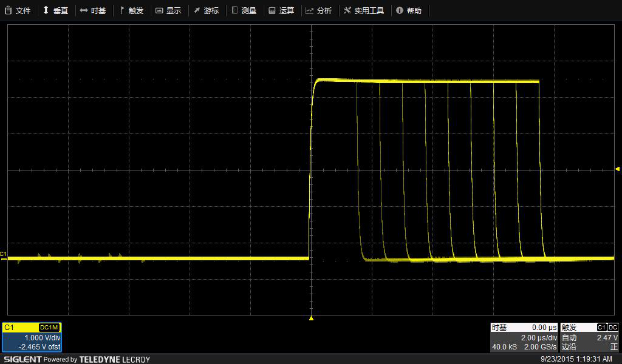This screenshot has height=364, width=622.
Task: Click the date and time display
Action: pyautogui.click(x=576, y=359)
